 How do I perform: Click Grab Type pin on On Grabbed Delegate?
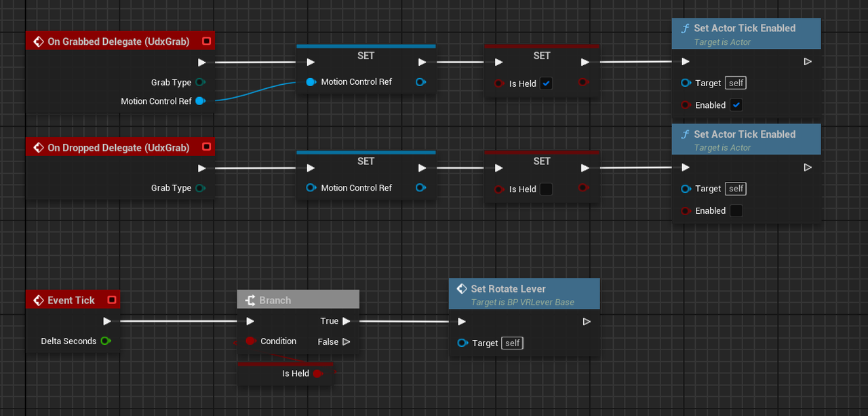(200, 82)
